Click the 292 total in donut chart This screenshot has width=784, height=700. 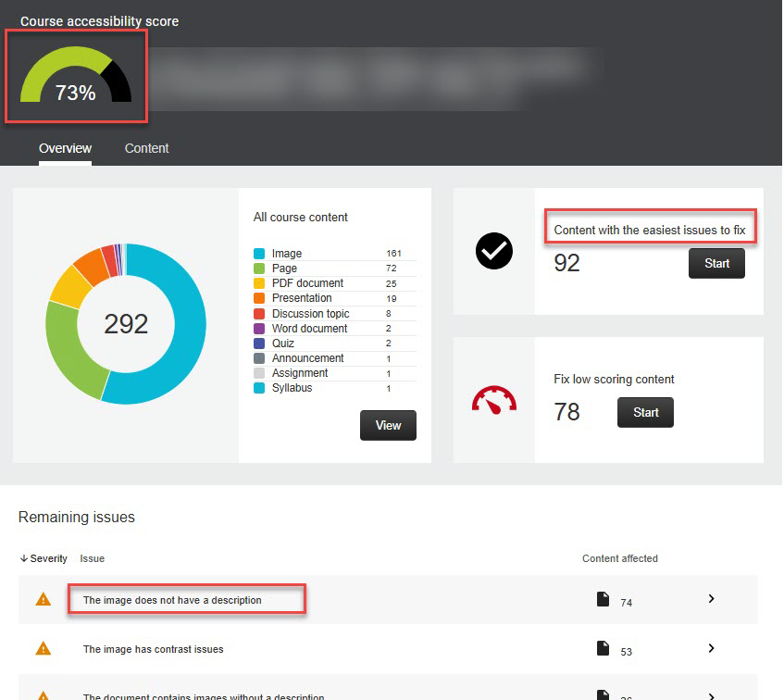pyautogui.click(x=126, y=324)
